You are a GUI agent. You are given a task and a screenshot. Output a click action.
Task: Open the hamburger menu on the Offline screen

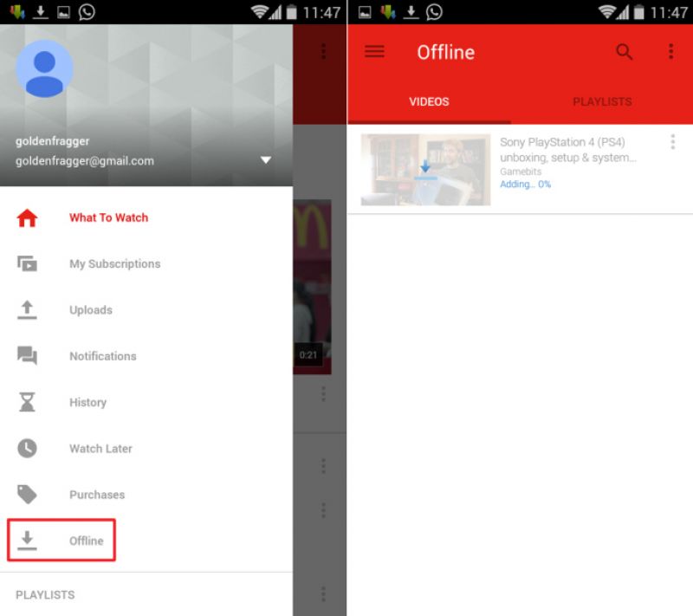coord(374,52)
